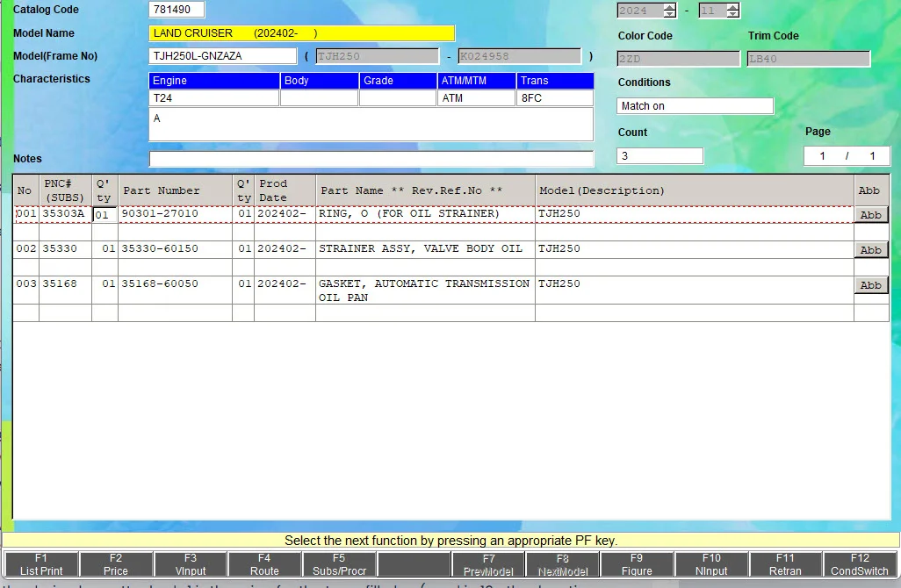Viewport: 901px width, 588px height.
Task: Click the F11 Retran button
Action: (x=785, y=564)
